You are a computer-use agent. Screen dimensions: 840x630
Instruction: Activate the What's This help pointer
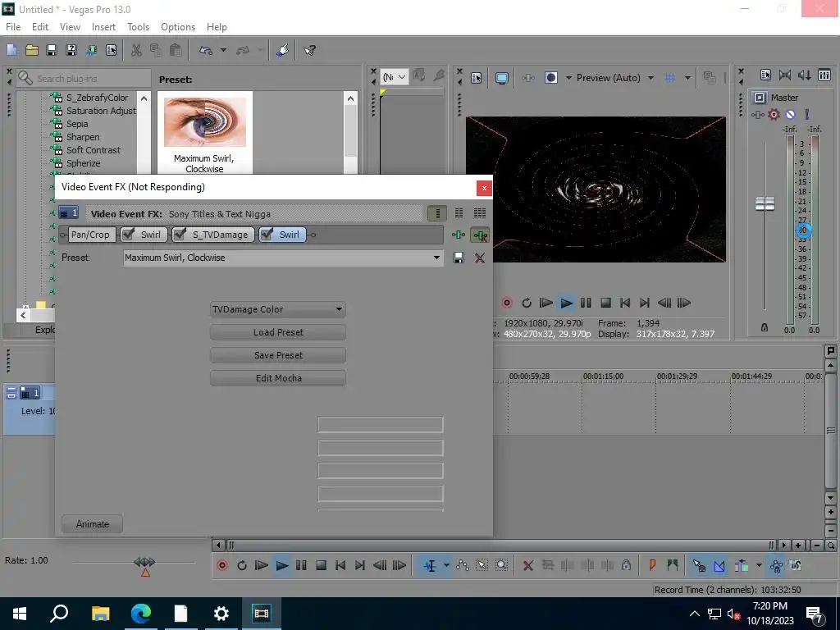tap(309, 50)
